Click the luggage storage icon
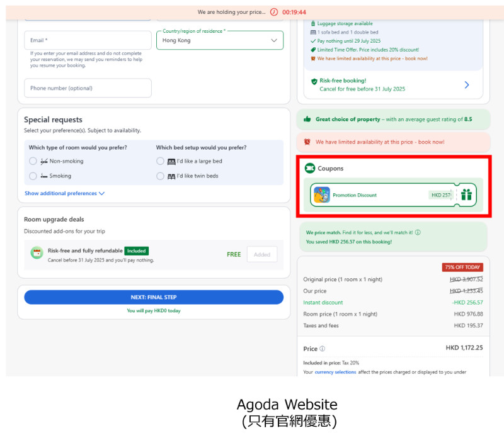This screenshot has width=504, height=438. 313,23
